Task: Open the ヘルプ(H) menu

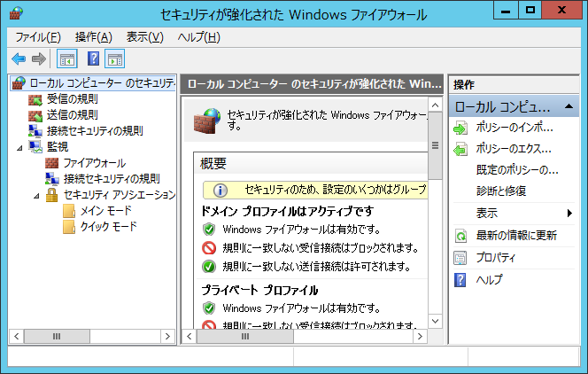Action: point(198,37)
